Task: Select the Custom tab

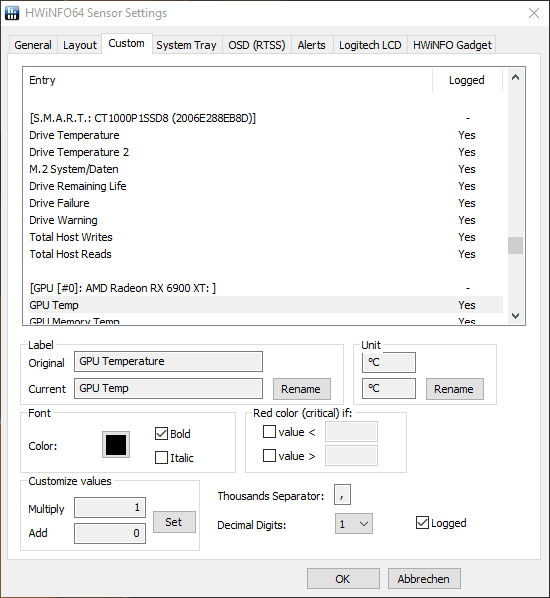Action: click(127, 43)
